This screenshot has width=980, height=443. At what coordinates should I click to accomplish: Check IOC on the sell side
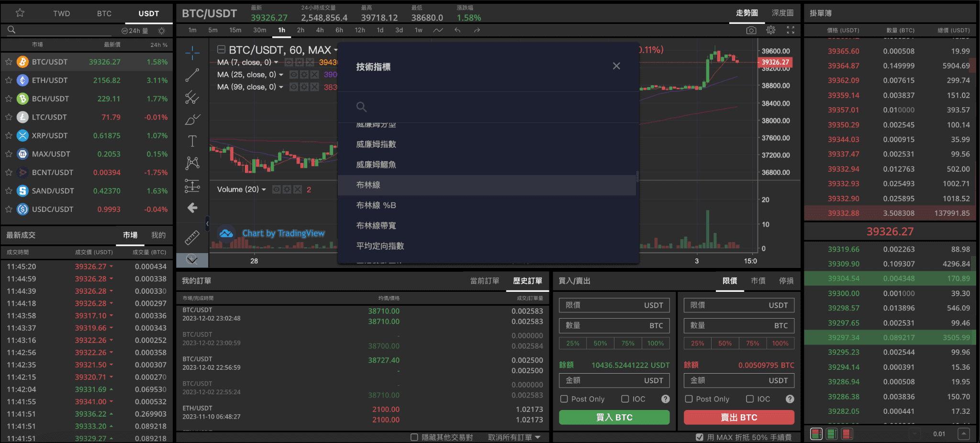[x=750, y=399]
